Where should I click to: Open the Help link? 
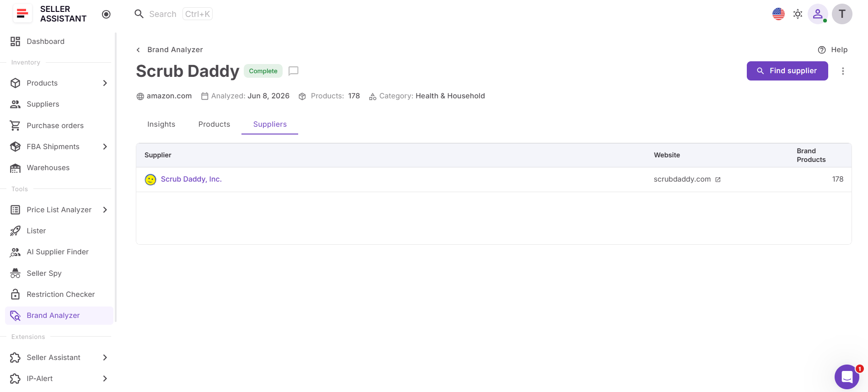click(x=839, y=50)
